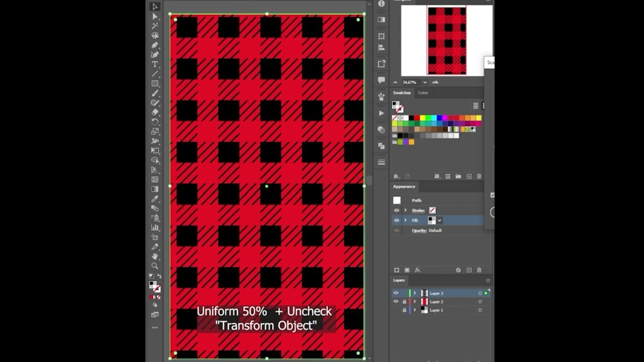Select the Column Graph tool
The width and height of the screenshot is (644, 362).
click(x=155, y=227)
